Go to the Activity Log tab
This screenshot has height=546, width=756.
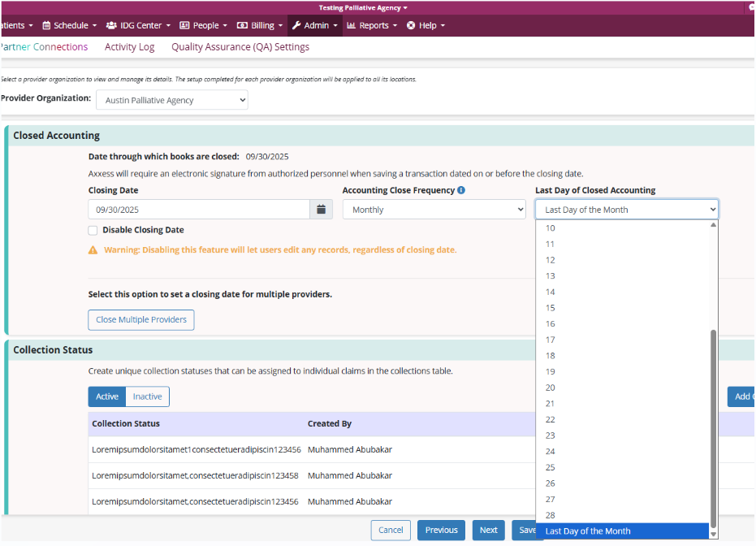click(x=129, y=47)
